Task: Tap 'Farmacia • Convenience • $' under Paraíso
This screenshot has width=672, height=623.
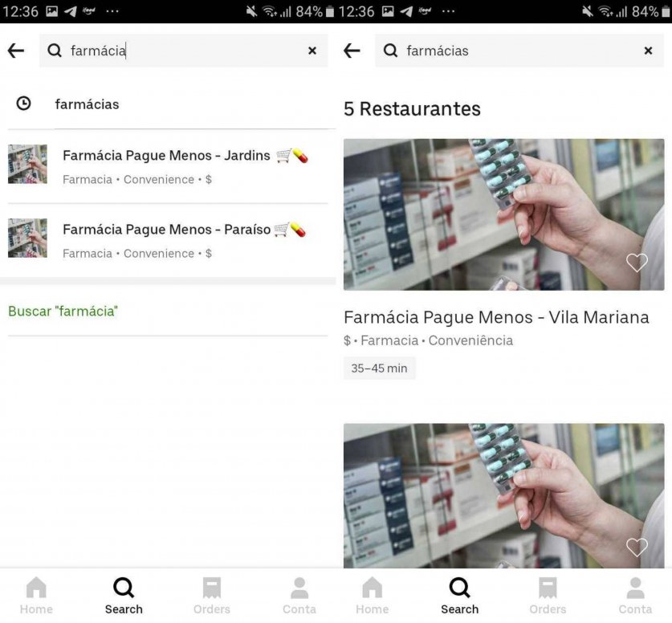Action: [137, 254]
